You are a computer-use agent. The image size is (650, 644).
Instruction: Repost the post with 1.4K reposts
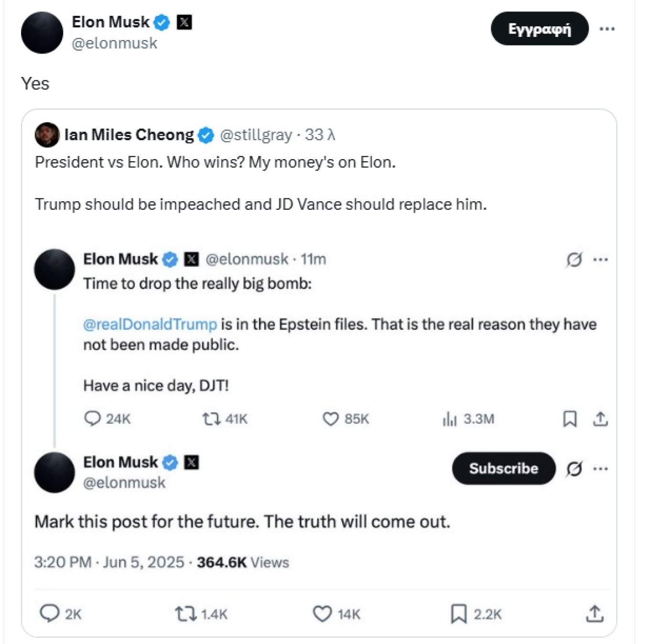[x=185, y=614]
